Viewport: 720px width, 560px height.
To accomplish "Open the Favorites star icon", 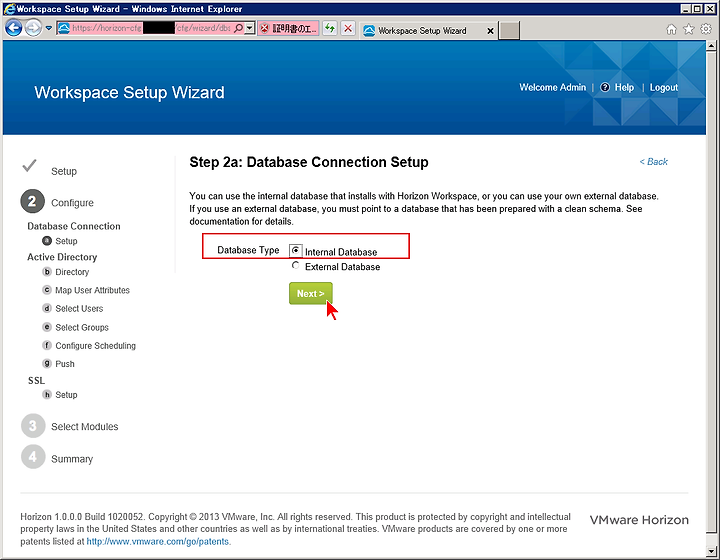I will pyautogui.click(x=689, y=29).
